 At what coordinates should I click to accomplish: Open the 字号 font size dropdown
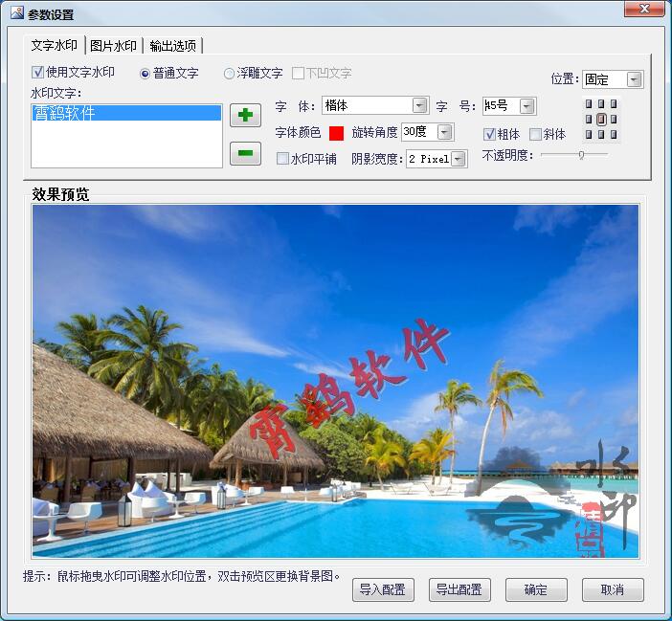pyautogui.click(x=527, y=106)
